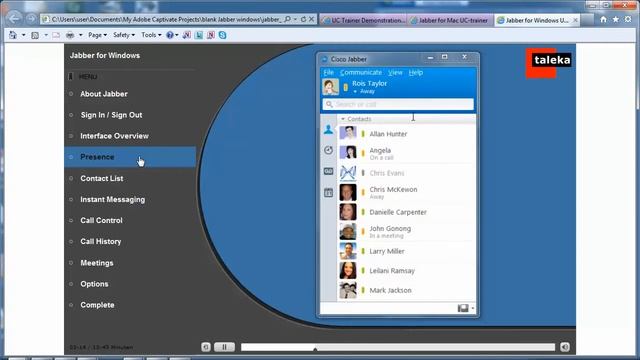This screenshot has width=640, height=360.
Task: Select contact Angela
Action: (x=407, y=153)
